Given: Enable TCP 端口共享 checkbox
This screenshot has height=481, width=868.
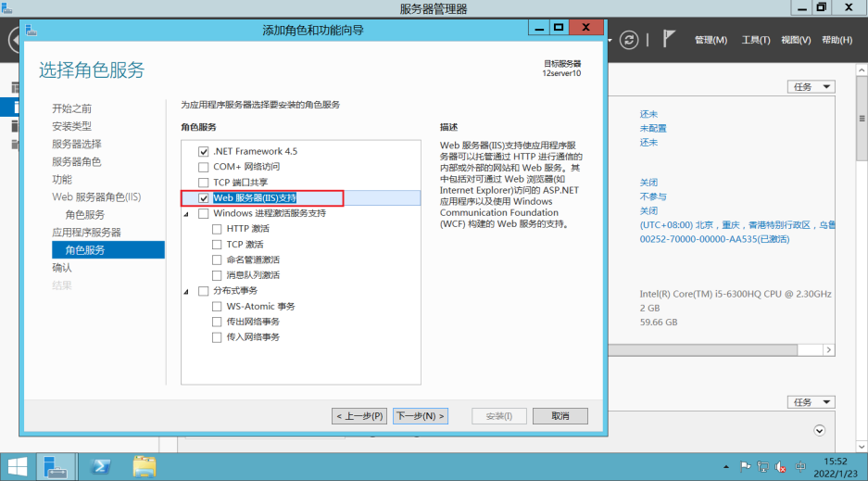Looking at the screenshot, I should [x=204, y=183].
